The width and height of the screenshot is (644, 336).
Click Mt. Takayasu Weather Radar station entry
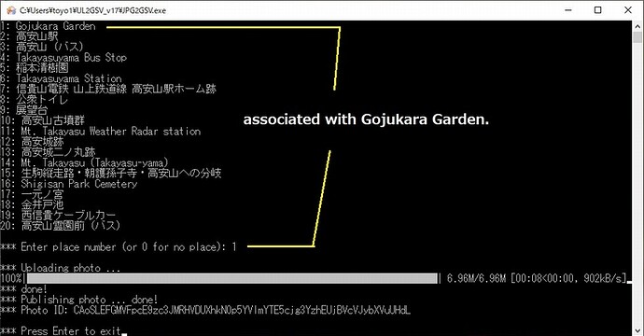101,132
